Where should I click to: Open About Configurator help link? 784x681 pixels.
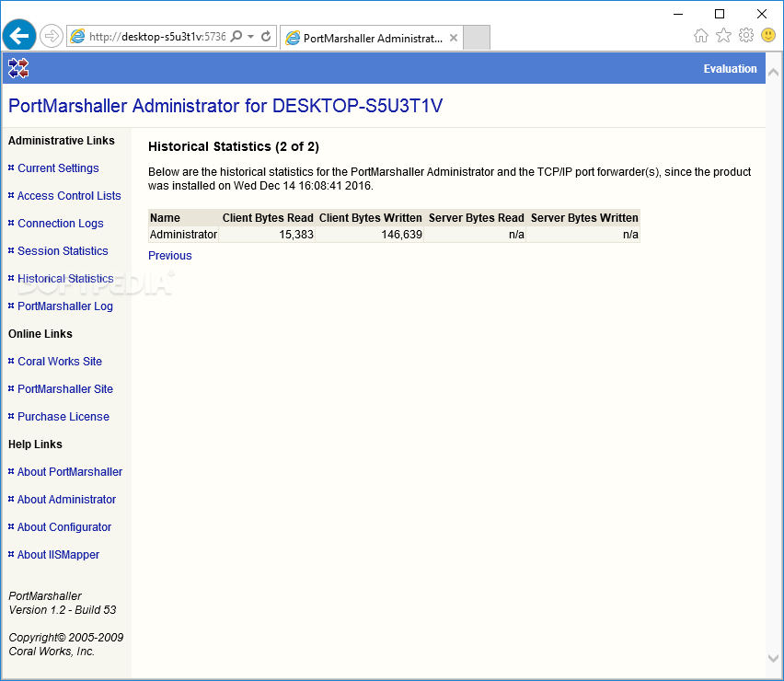[x=64, y=527]
